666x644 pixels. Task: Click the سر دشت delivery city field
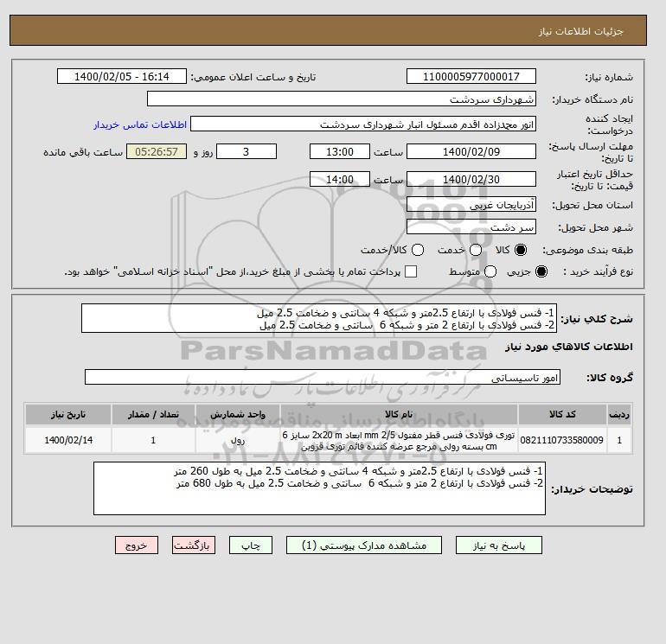point(471,227)
